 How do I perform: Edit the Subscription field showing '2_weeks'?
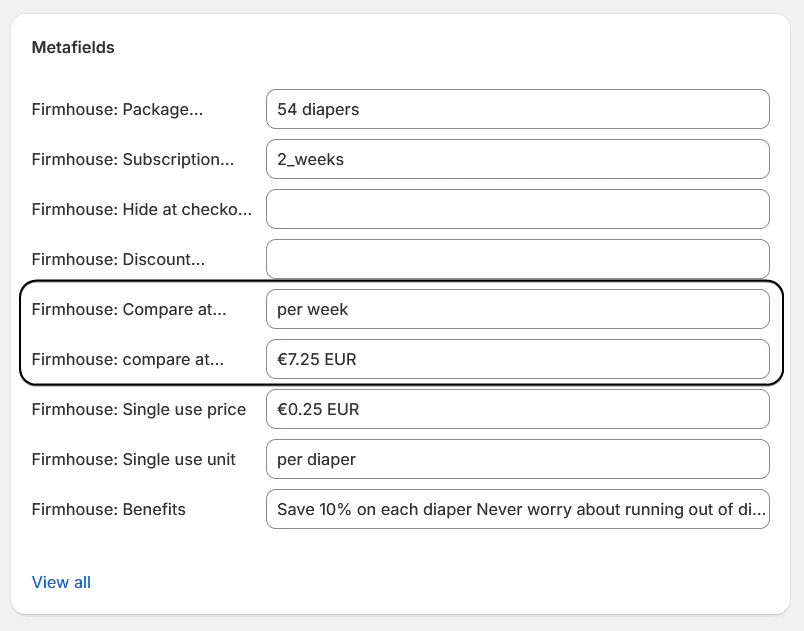(x=517, y=159)
